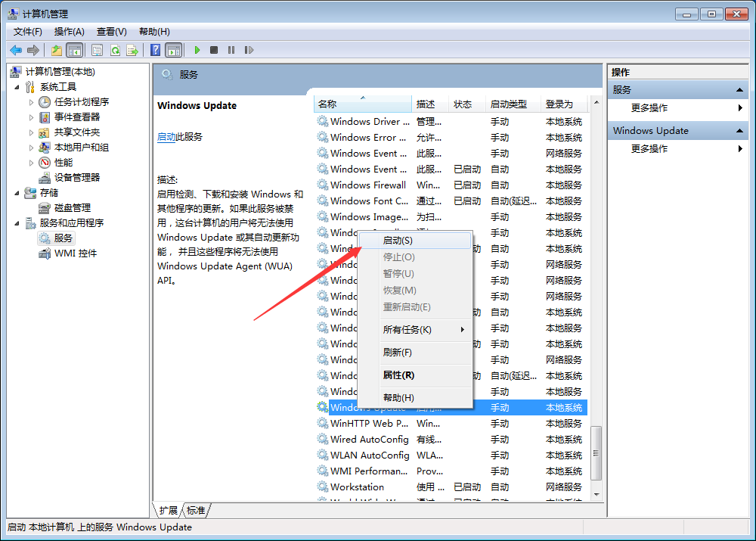756x541 pixels.
Task: Open the 操作(A) menu
Action: (x=69, y=32)
